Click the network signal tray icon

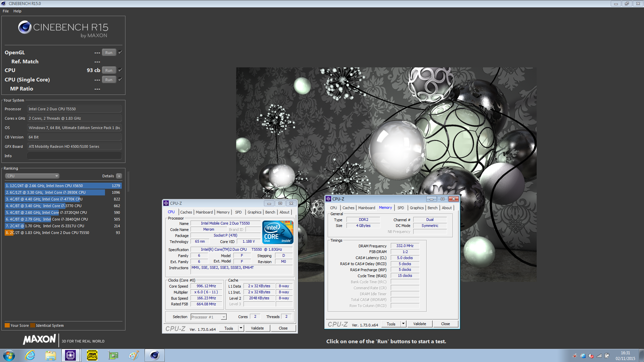click(599, 356)
